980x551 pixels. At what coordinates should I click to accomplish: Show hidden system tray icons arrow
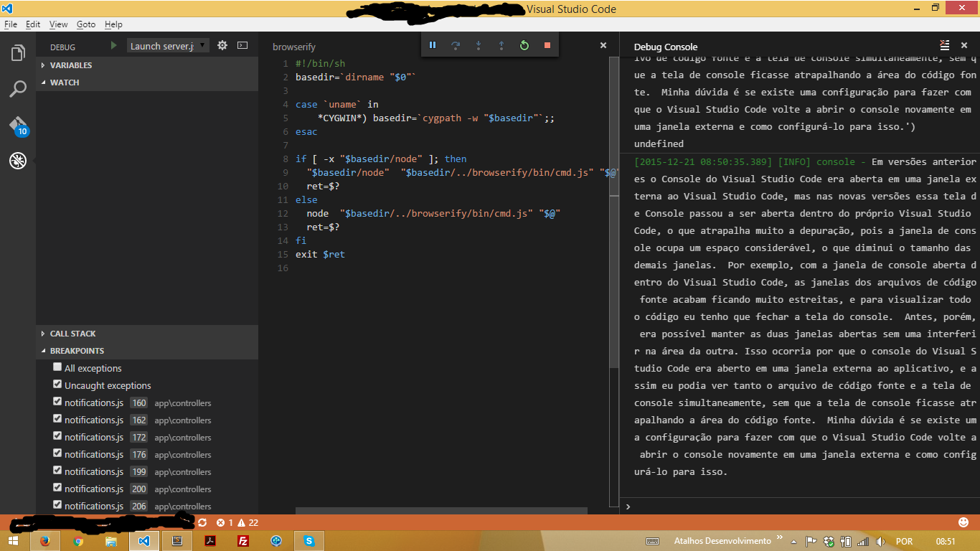pos(794,541)
